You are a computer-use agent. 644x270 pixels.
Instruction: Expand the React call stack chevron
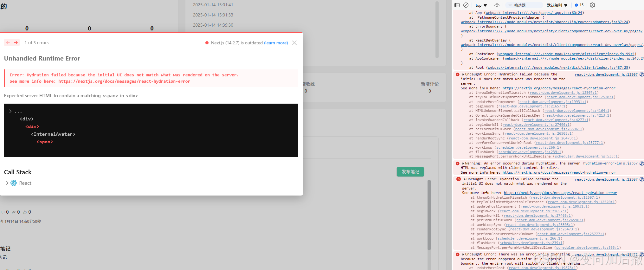pos(7,183)
